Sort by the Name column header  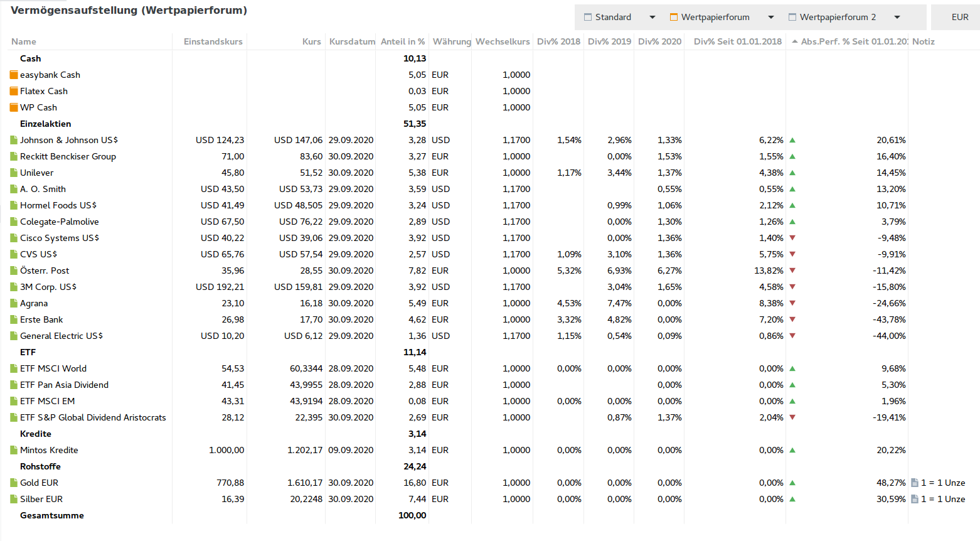click(24, 41)
